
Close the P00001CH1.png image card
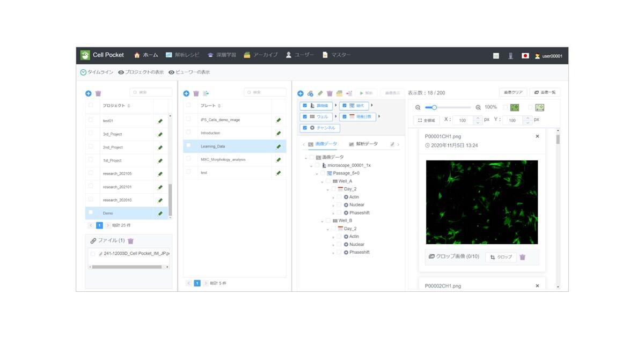[x=537, y=136]
